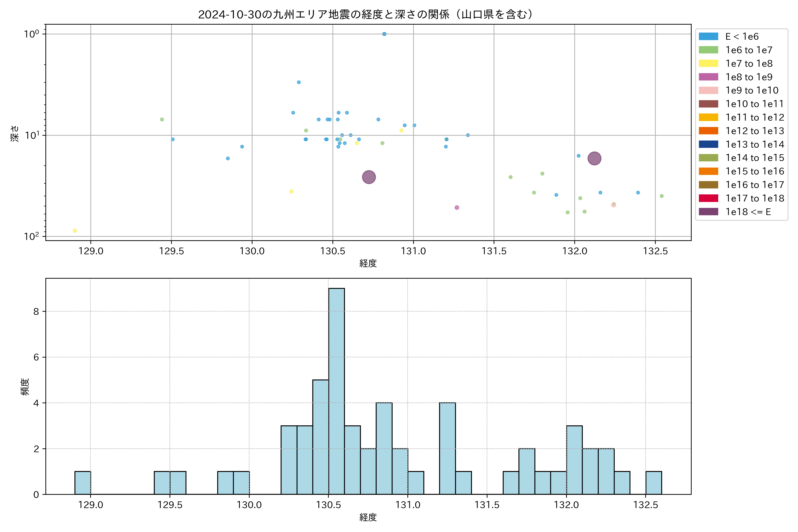Click the 1e10 to 1e11 legend label

[755, 104]
